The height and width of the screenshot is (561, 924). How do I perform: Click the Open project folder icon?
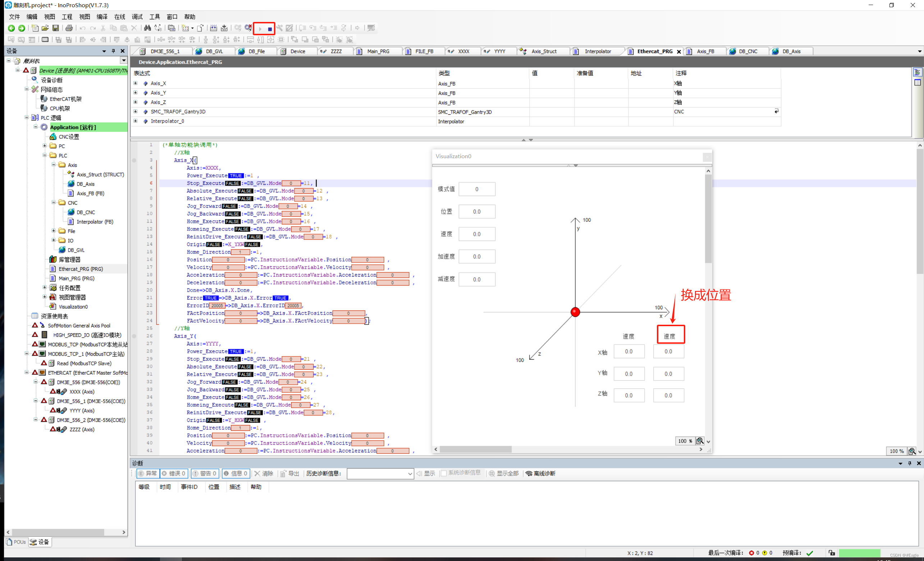tap(45, 28)
